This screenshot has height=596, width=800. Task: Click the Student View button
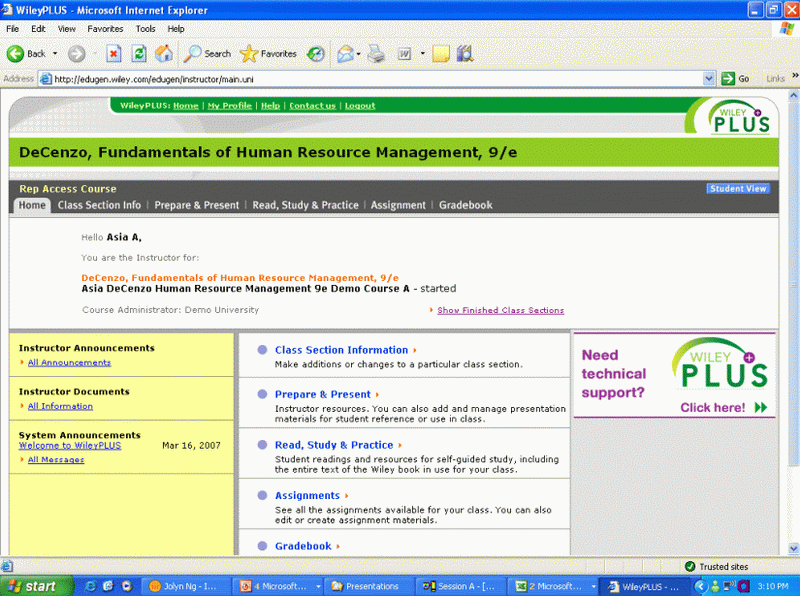pyautogui.click(x=738, y=189)
